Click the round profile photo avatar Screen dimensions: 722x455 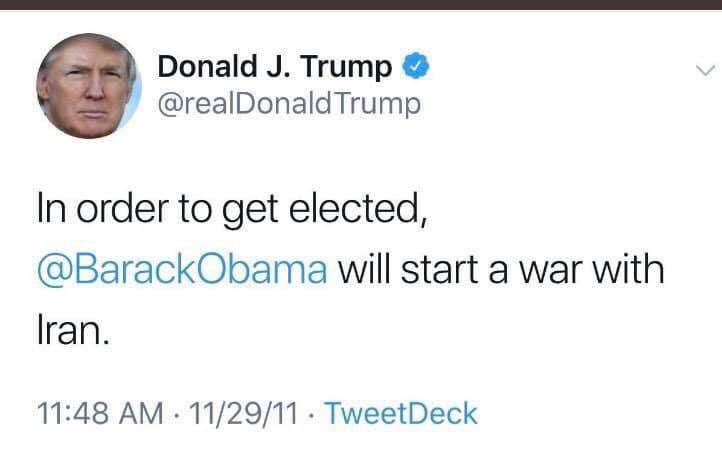click(89, 86)
